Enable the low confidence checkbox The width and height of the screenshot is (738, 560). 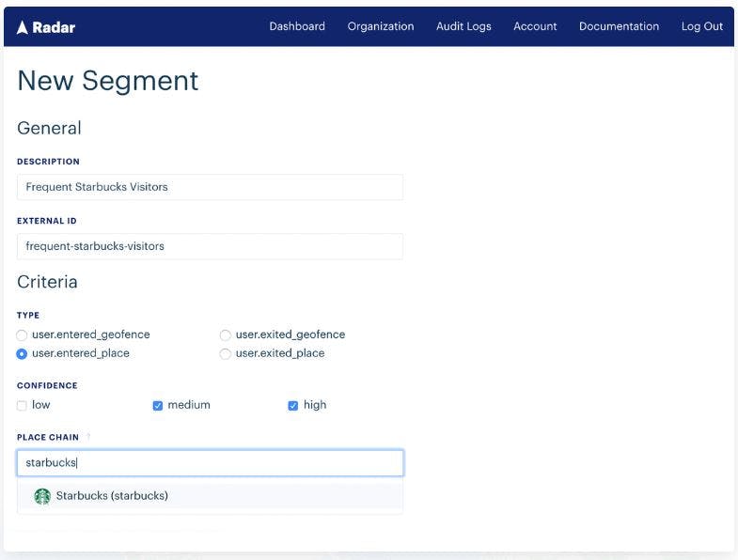pos(22,406)
